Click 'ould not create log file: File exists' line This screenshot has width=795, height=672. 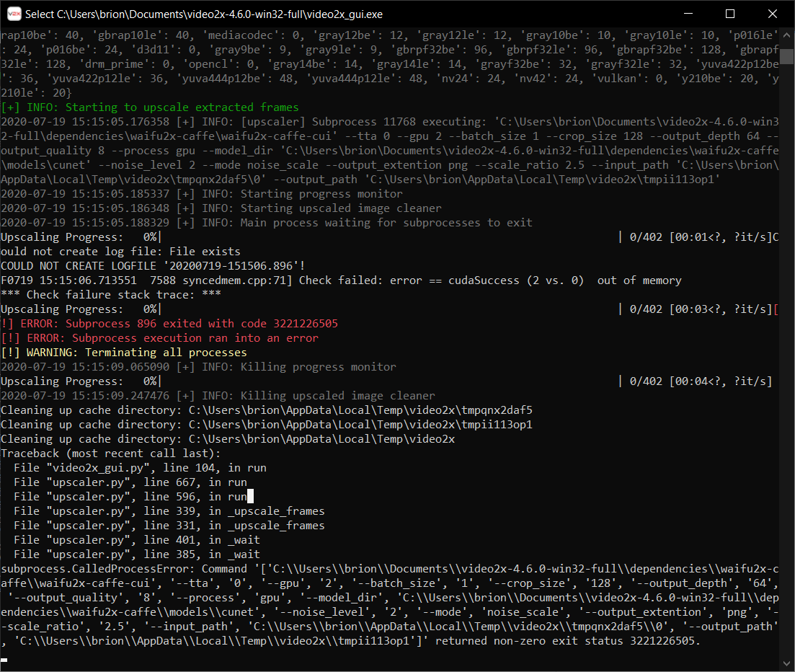click(x=120, y=252)
